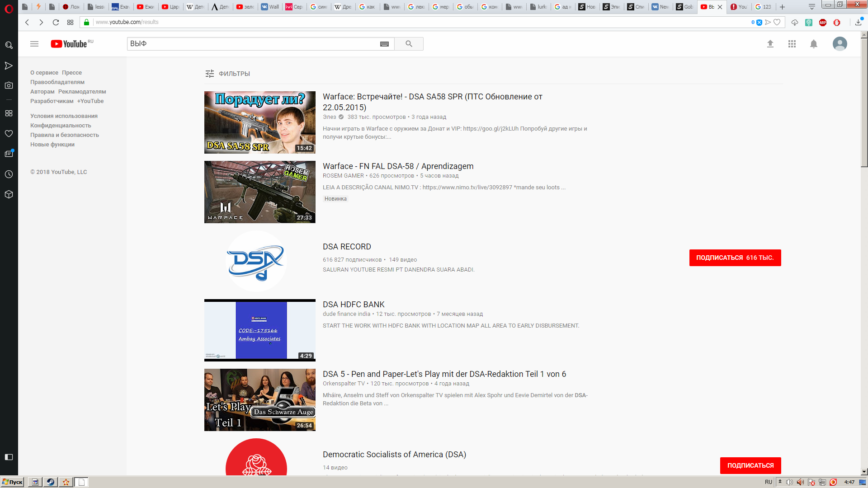Screen dimensions: 868x488
Task: Switch to the ivi 'Сер' tab
Action: click(294, 7)
